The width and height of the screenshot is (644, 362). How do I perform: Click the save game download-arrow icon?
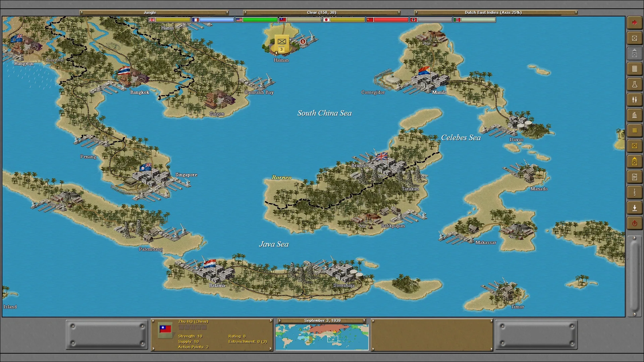click(634, 208)
